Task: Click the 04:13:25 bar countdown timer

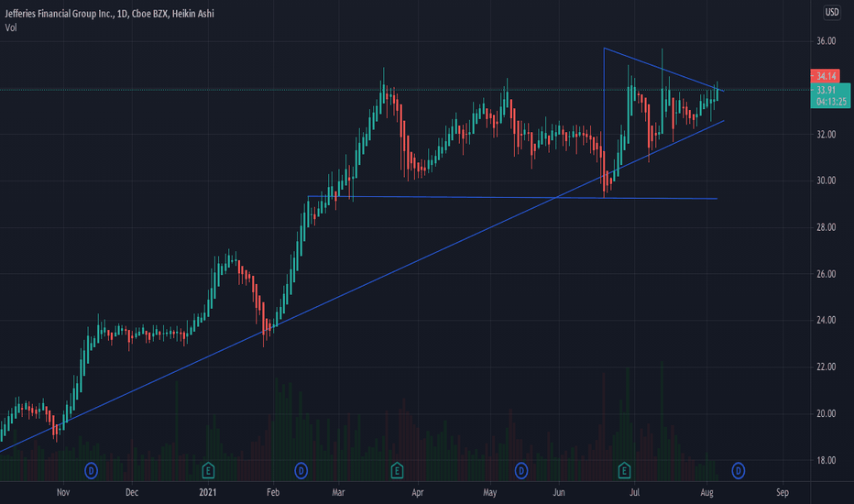Action: coord(831,102)
